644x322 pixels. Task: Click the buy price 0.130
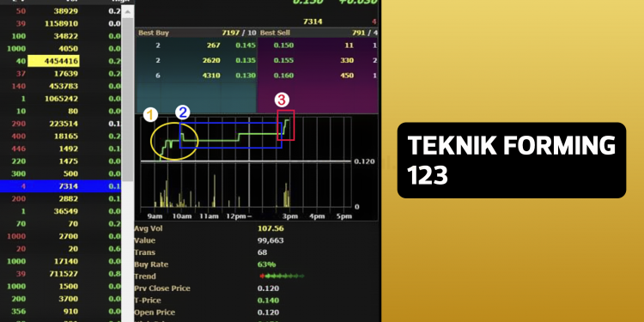[x=246, y=76]
